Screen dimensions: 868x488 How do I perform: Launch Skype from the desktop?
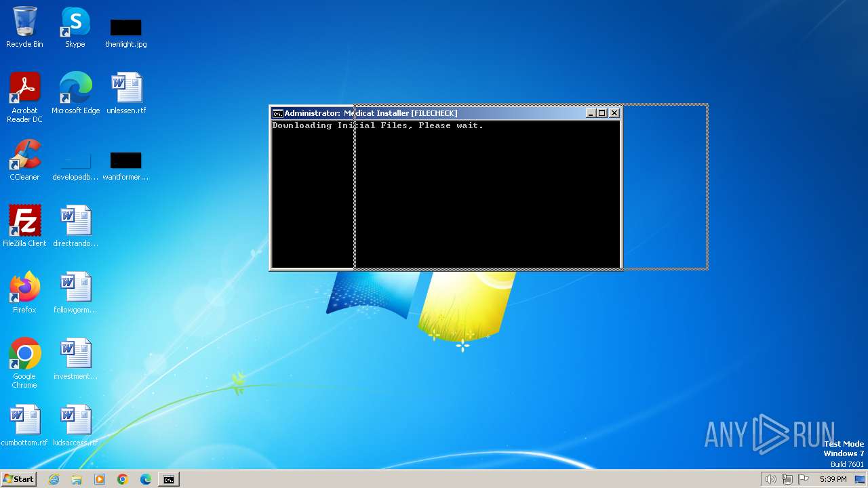(x=75, y=27)
